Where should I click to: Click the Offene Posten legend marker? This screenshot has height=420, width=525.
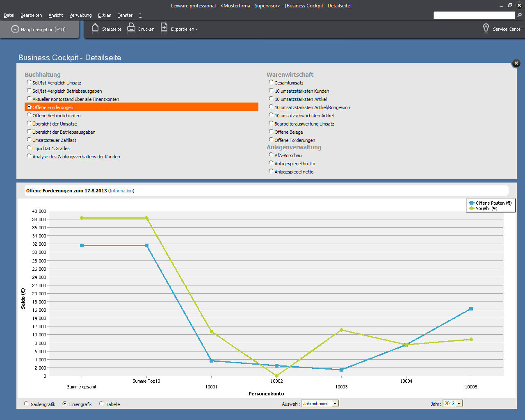471,203
